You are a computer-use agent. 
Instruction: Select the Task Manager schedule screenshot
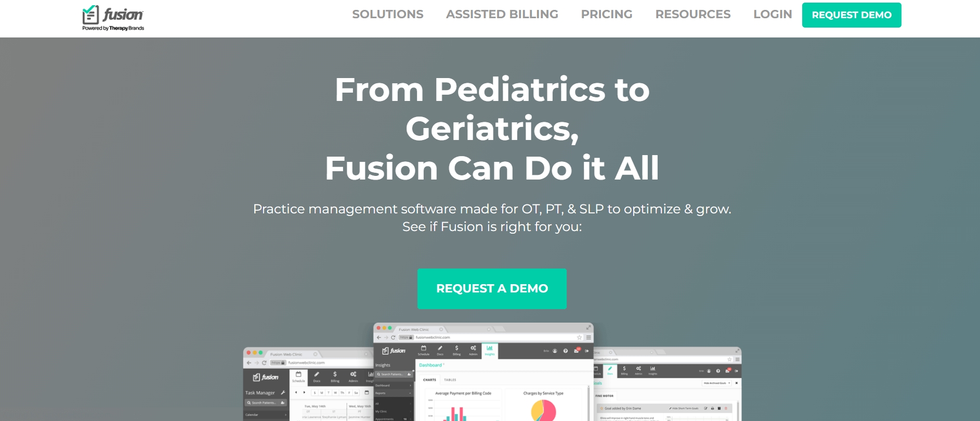click(308, 384)
